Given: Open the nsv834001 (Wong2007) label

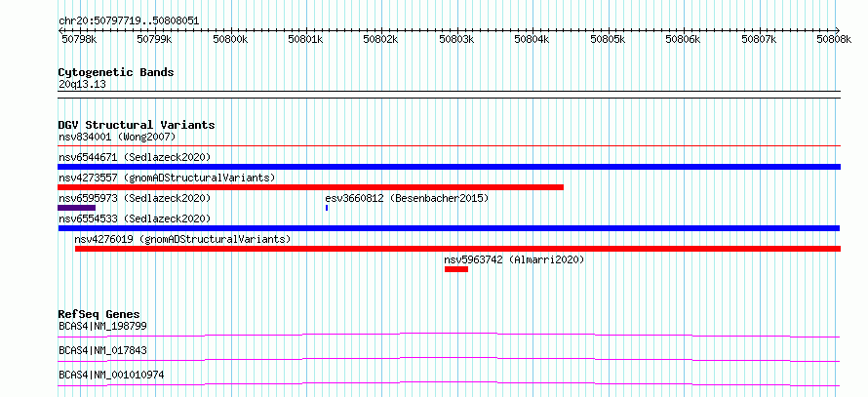Looking at the screenshot, I should [117, 137].
